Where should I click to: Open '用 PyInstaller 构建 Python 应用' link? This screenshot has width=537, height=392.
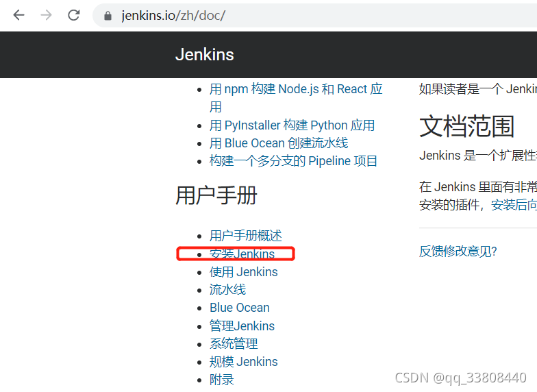point(292,125)
